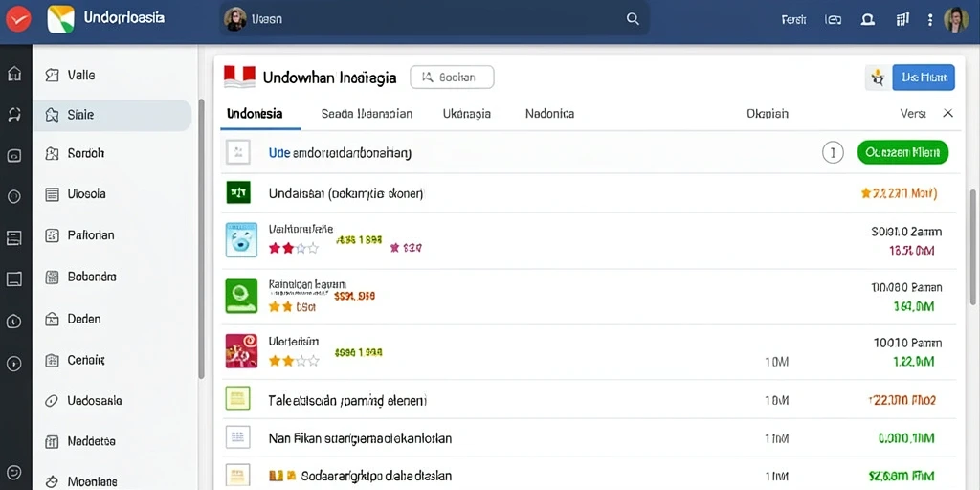This screenshot has width=980, height=490.
Task: Click the Home icon in the dark left rail
Action: (14, 75)
